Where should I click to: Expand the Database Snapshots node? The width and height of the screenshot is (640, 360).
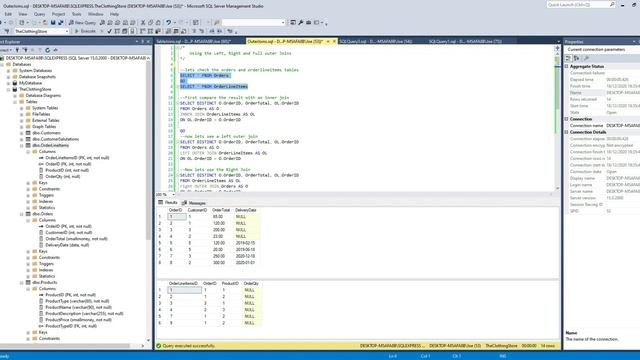click(x=9, y=77)
